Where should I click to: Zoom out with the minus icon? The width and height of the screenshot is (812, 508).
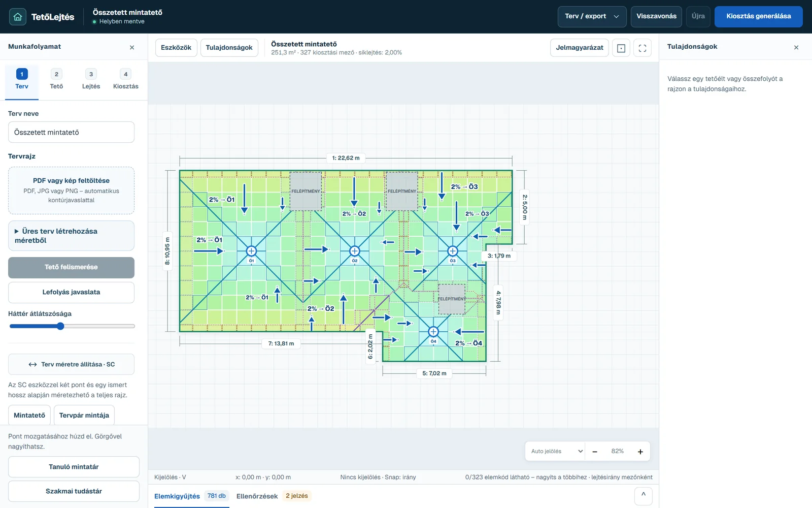(x=595, y=452)
